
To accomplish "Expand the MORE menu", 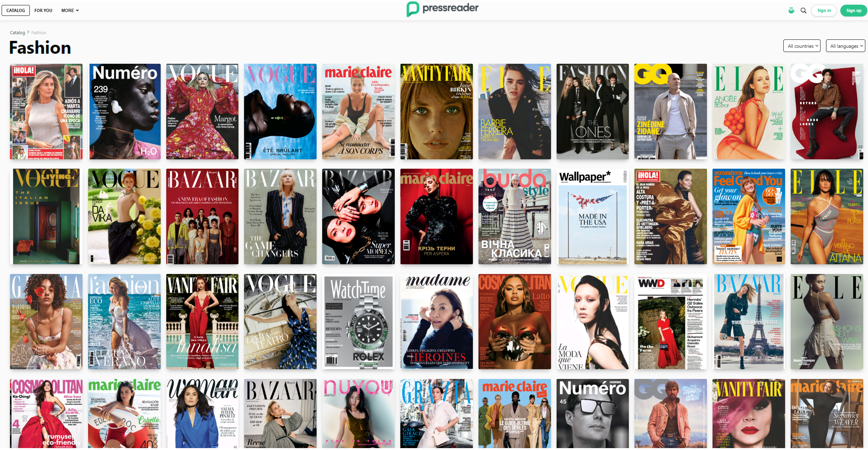I will (x=70, y=11).
